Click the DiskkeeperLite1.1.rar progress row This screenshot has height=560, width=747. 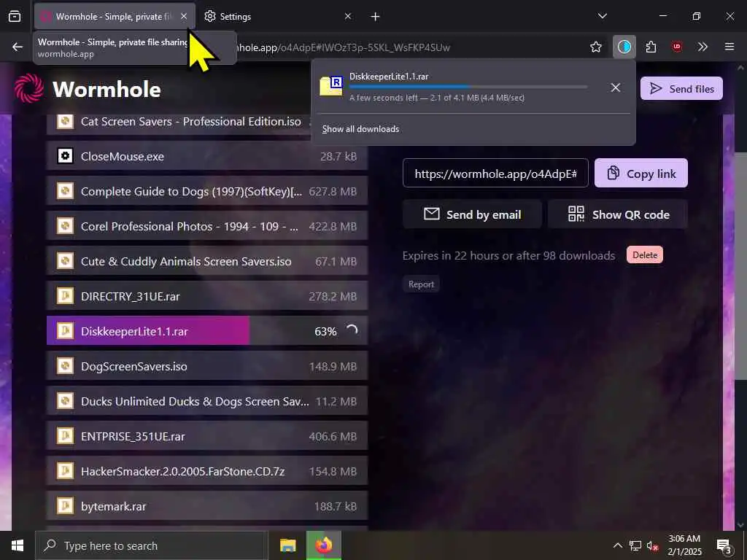coord(207,331)
